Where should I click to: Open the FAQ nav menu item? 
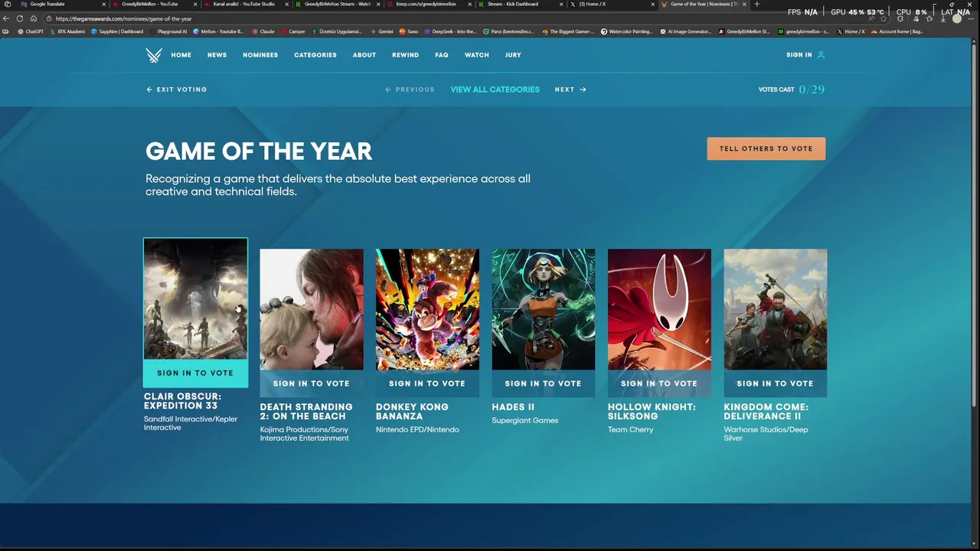click(442, 55)
